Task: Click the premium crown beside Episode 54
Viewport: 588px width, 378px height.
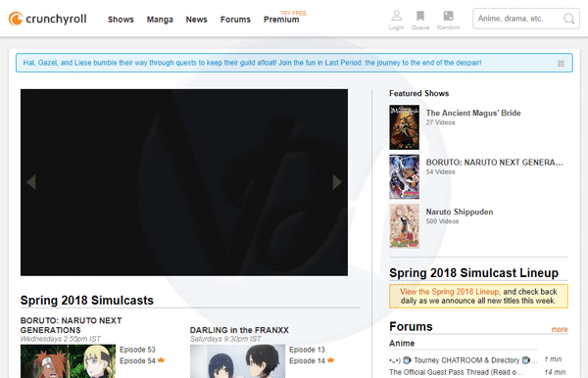Action: [x=161, y=360]
